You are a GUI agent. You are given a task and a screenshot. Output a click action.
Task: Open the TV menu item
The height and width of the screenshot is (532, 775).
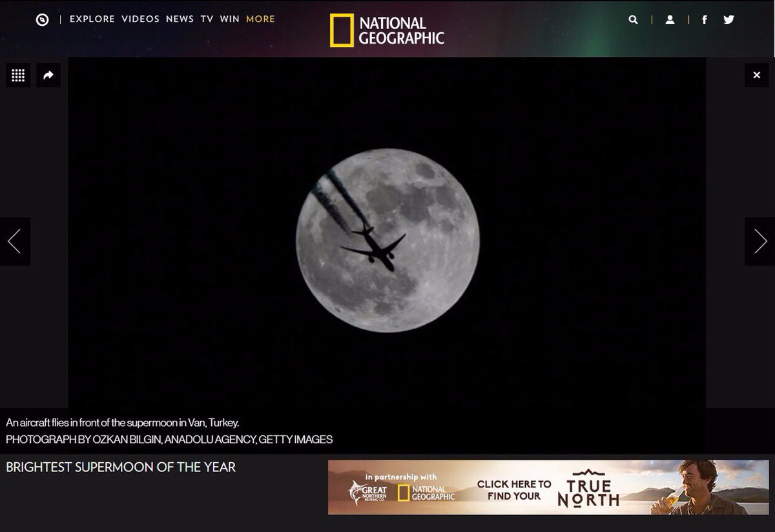[x=207, y=19]
